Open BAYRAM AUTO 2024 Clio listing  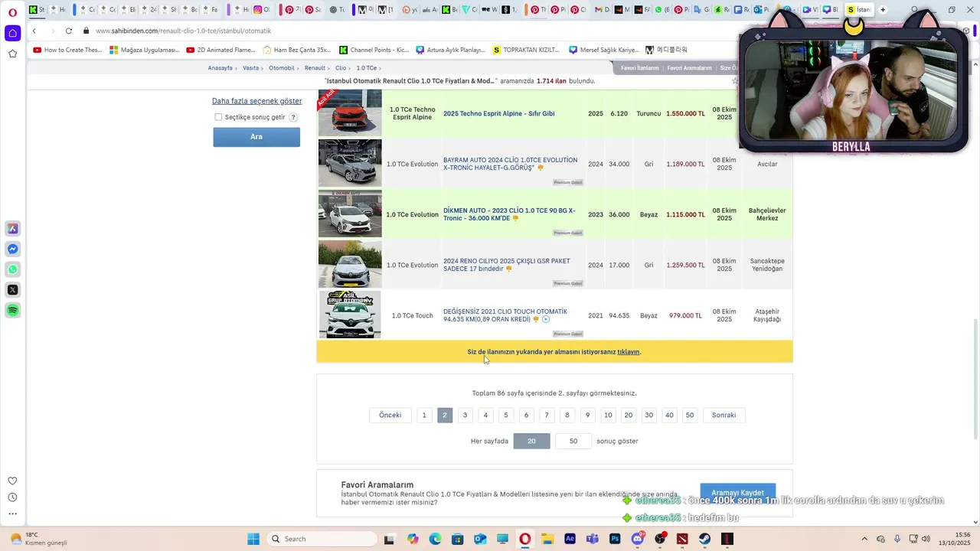(x=511, y=164)
